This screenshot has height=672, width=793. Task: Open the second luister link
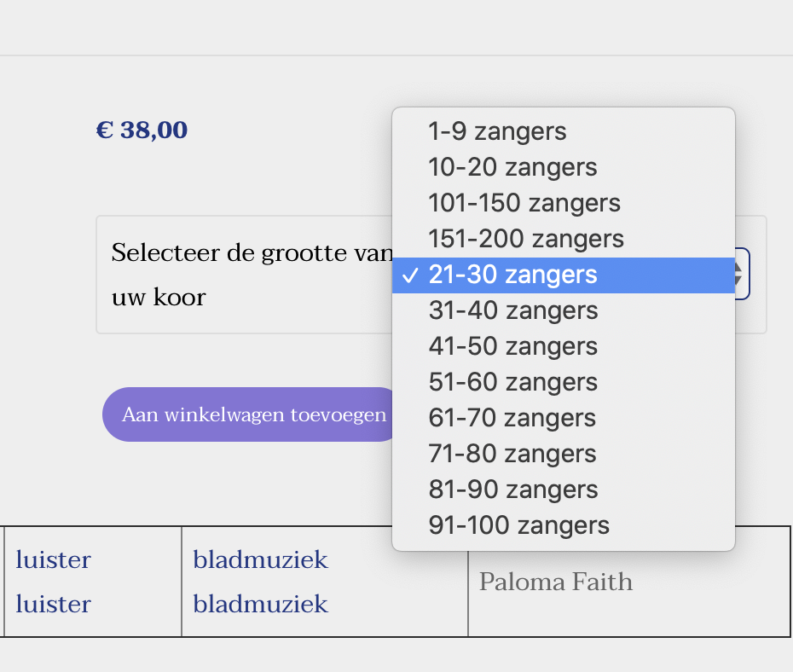(x=53, y=605)
